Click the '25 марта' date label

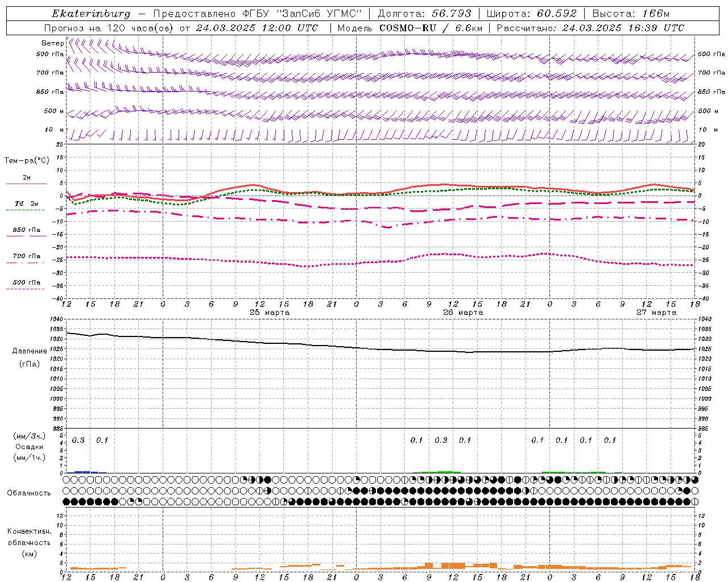pos(270,313)
